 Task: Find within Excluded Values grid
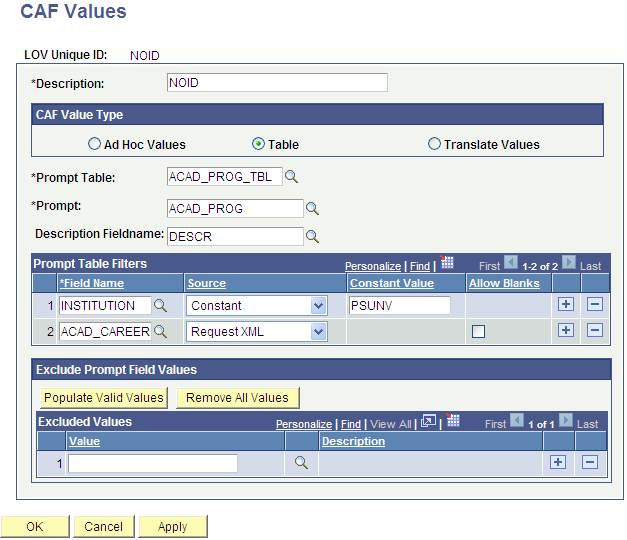click(x=351, y=424)
